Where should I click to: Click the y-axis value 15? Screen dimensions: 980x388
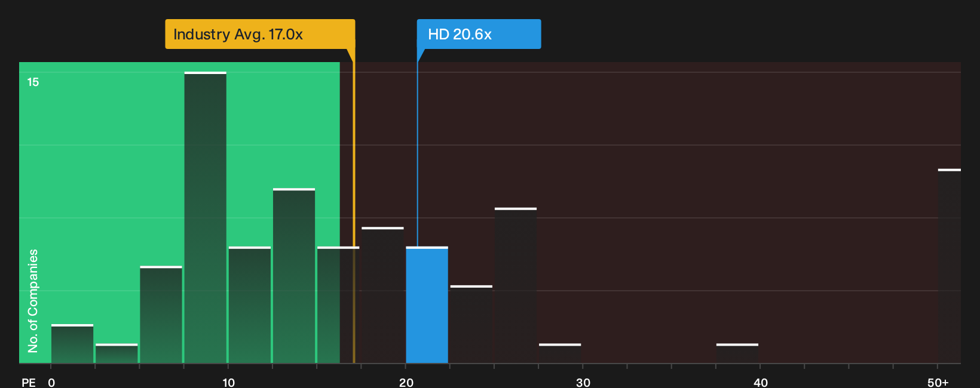33,82
